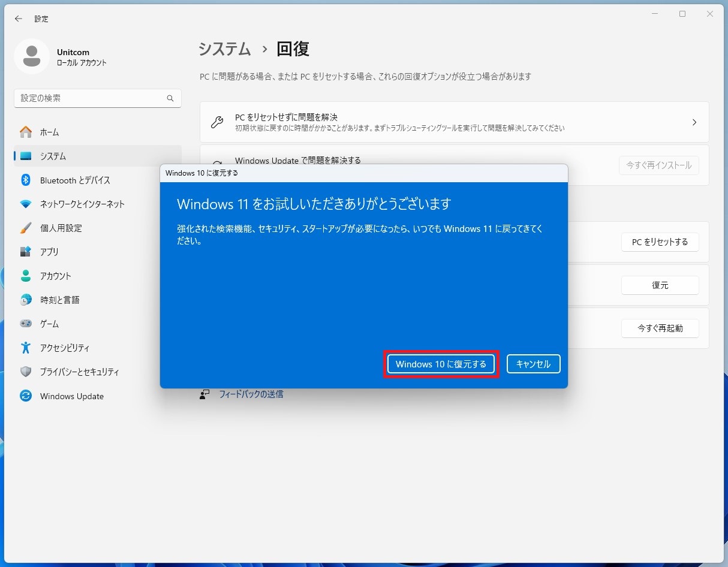The width and height of the screenshot is (728, 567).
Task: Open the Unitcom user avatar
Action: pyautogui.click(x=31, y=56)
